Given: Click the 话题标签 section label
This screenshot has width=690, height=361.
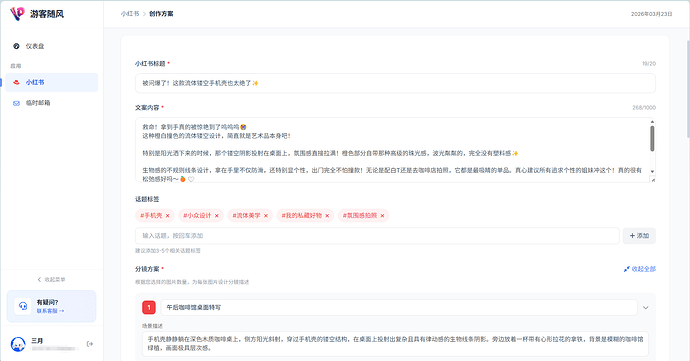Looking at the screenshot, I should [147, 199].
